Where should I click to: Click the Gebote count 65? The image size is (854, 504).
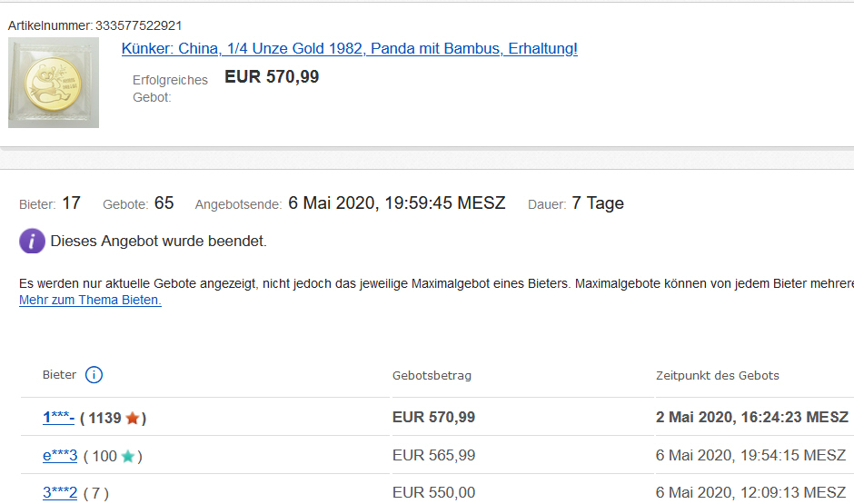[x=164, y=203]
